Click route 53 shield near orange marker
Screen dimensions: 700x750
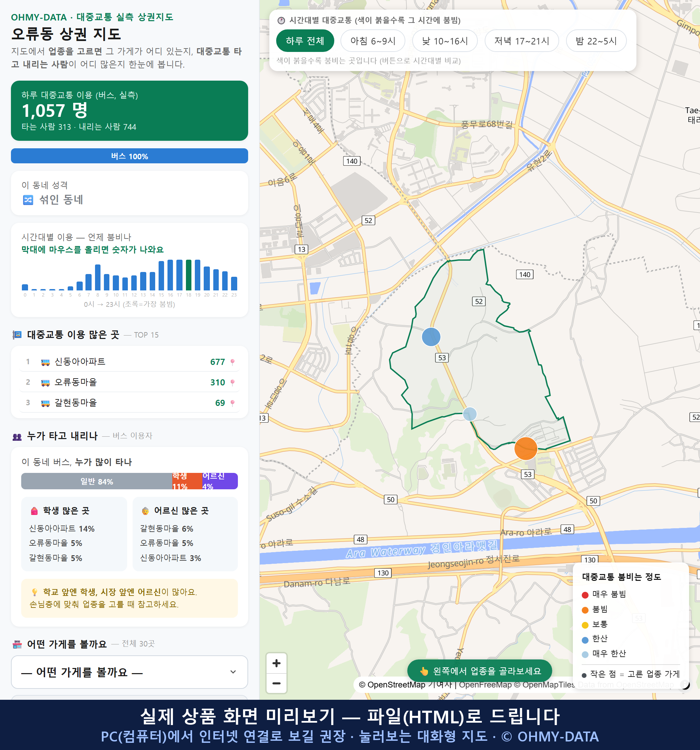(527, 474)
